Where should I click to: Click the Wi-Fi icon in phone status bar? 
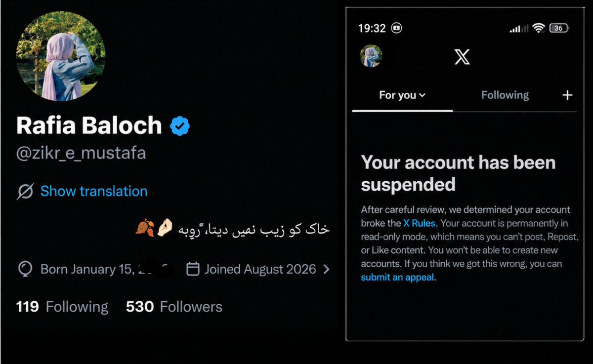539,28
